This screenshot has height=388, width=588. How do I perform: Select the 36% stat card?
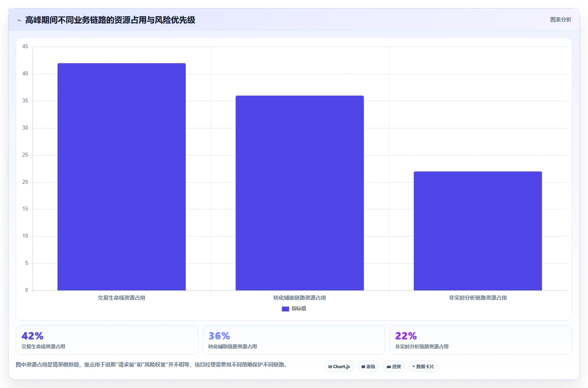click(294, 340)
